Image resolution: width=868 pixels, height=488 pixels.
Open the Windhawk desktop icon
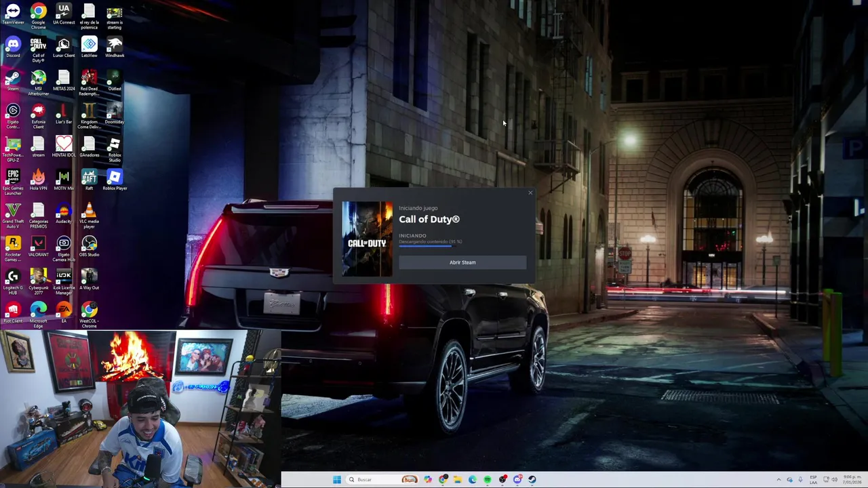(115, 48)
